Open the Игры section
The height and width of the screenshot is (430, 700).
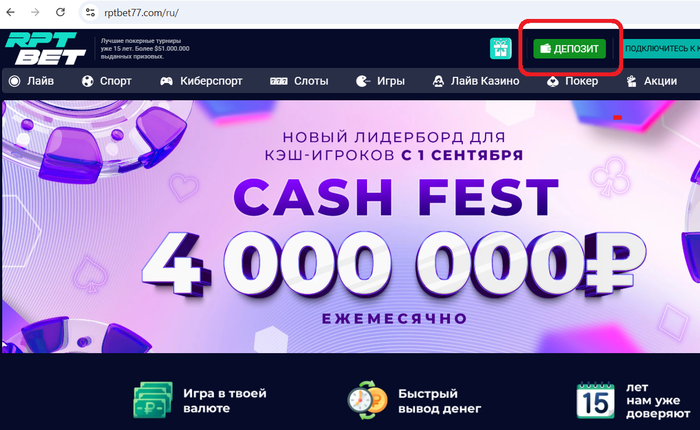coord(380,81)
